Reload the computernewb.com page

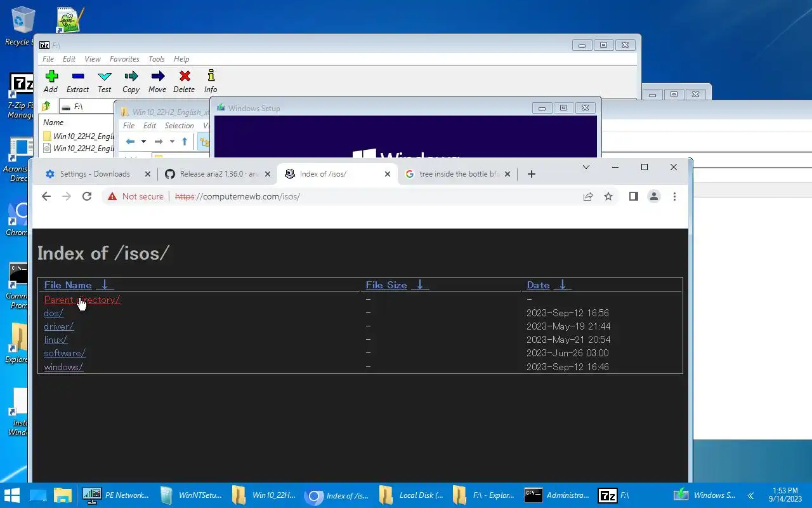click(87, 196)
